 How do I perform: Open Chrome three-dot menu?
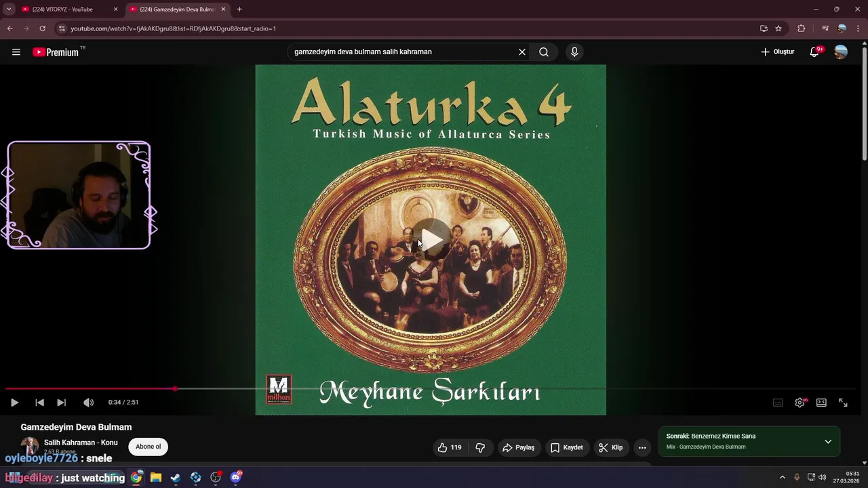click(858, 28)
